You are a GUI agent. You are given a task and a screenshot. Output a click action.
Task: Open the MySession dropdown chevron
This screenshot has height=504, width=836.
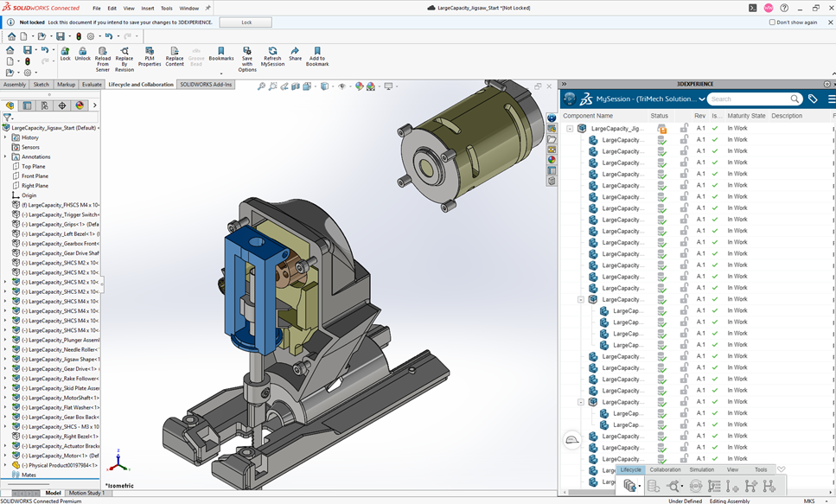pyautogui.click(x=700, y=99)
